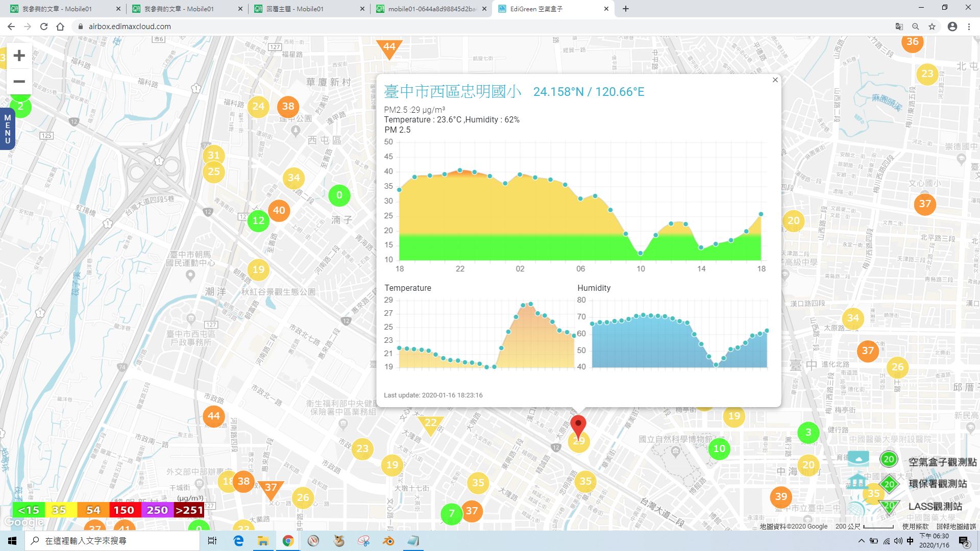980x551 pixels.
Task: Select green circle marker 7
Action: pos(451,513)
